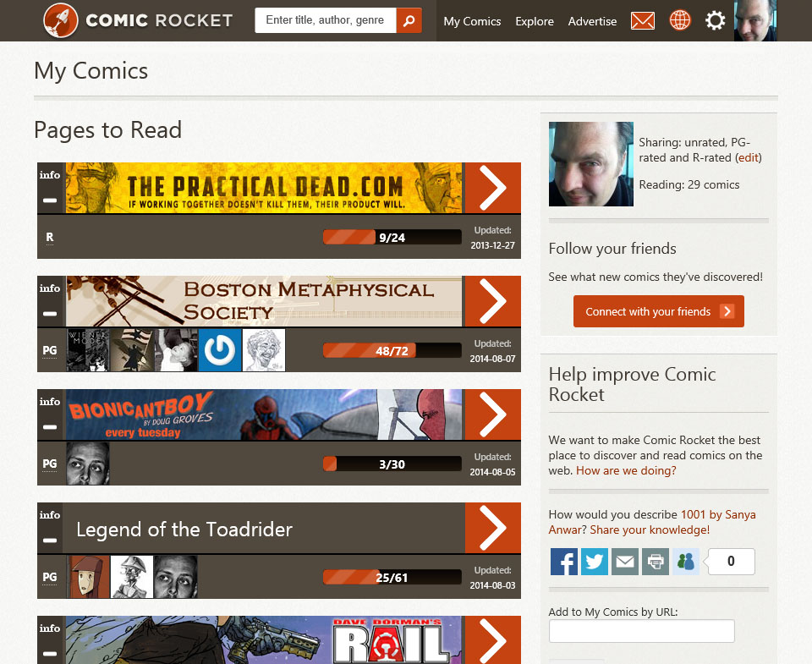Click the blue power-icon reader thumbnail
Image resolution: width=812 pixels, height=664 pixels.
tap(220, 350)
